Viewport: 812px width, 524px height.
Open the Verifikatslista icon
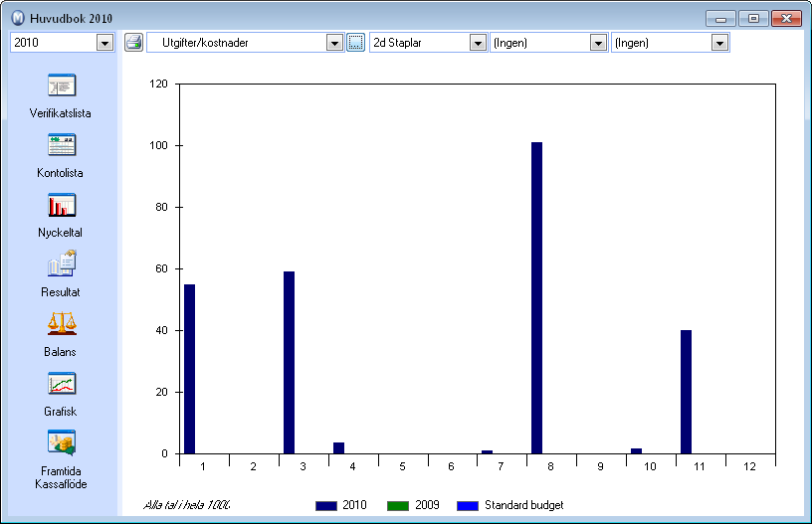pos(62,86)
